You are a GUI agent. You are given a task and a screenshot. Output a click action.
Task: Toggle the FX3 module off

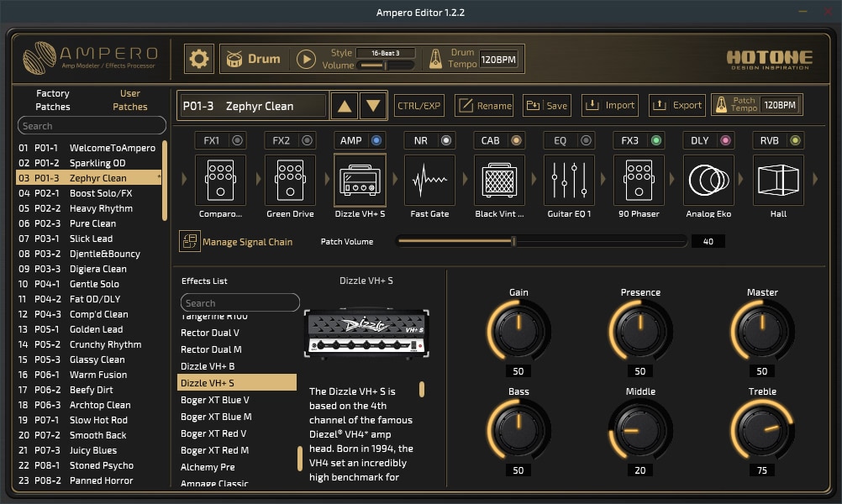[655, 140]
